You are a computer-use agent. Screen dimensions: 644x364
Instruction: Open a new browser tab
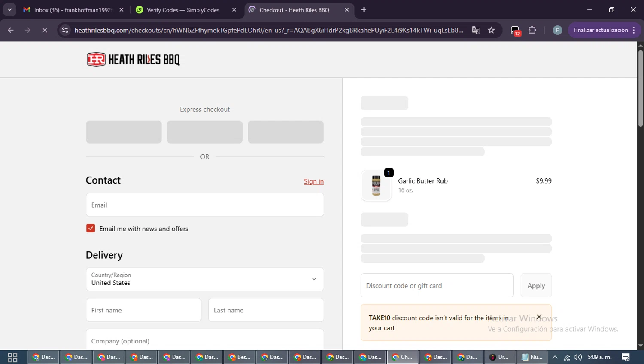(x=364, y=9)
